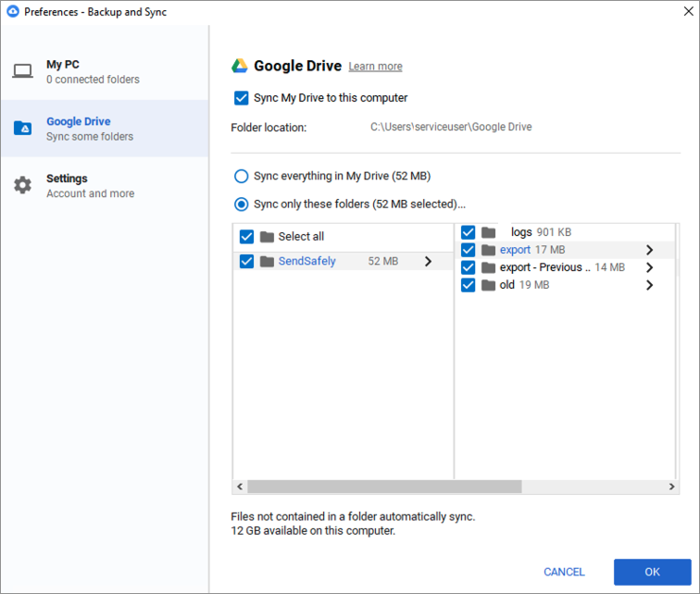This screenshot has width=700, height=594.
Task: Uncheck the SendSafely folder checkbox
Action: 246,261
